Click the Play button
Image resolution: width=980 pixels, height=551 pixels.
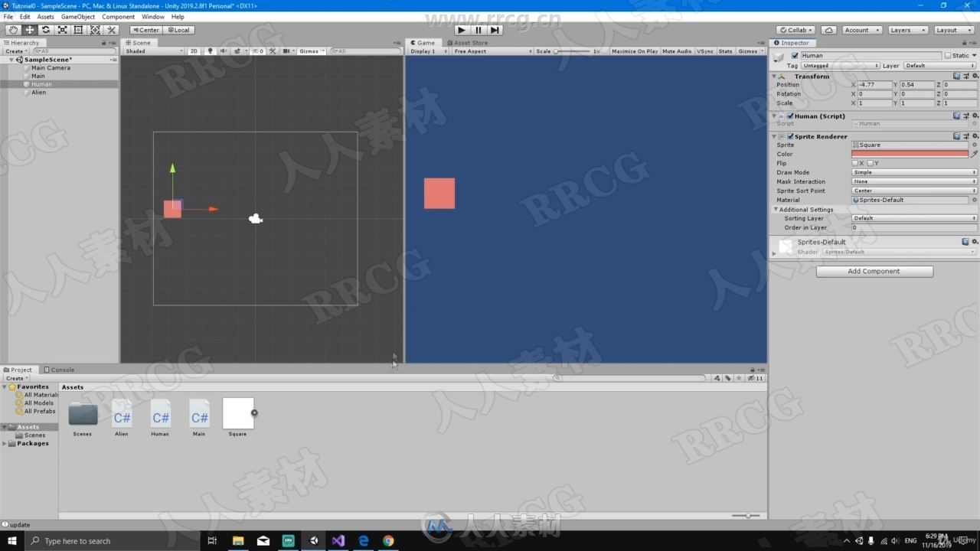click(461, 30)
